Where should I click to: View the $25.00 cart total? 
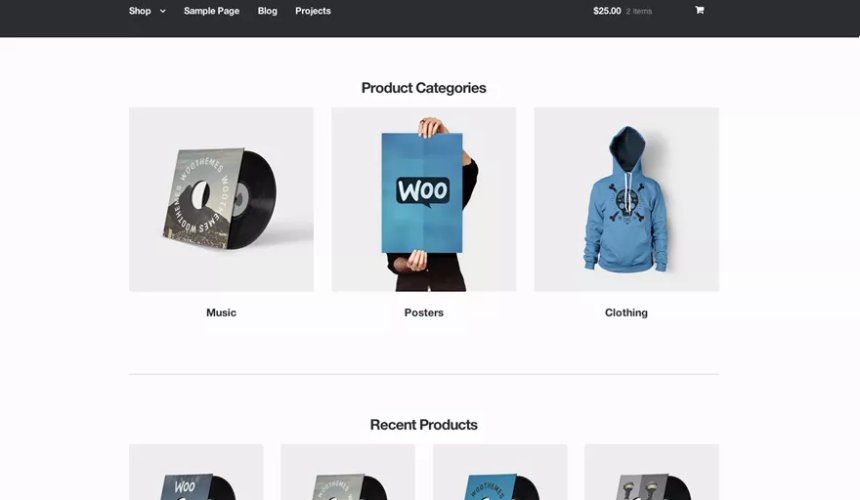(607, 11)
